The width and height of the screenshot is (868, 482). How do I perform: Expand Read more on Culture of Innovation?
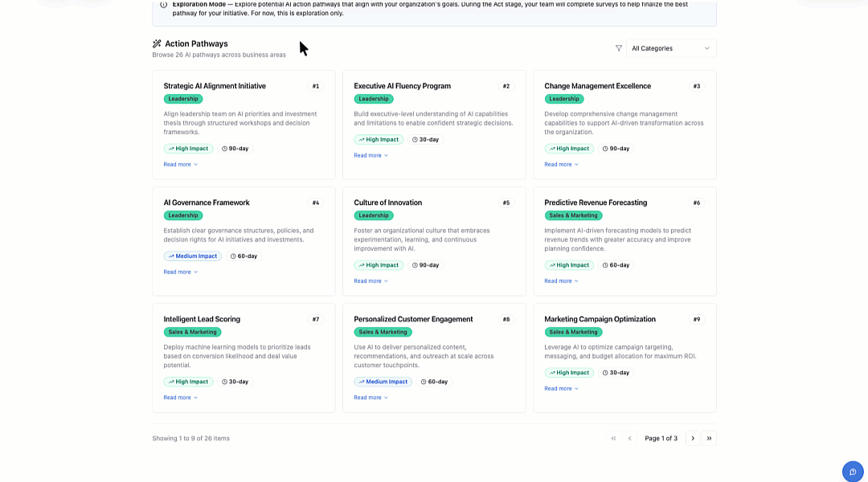pyautogui.click(x=371, y=281)
